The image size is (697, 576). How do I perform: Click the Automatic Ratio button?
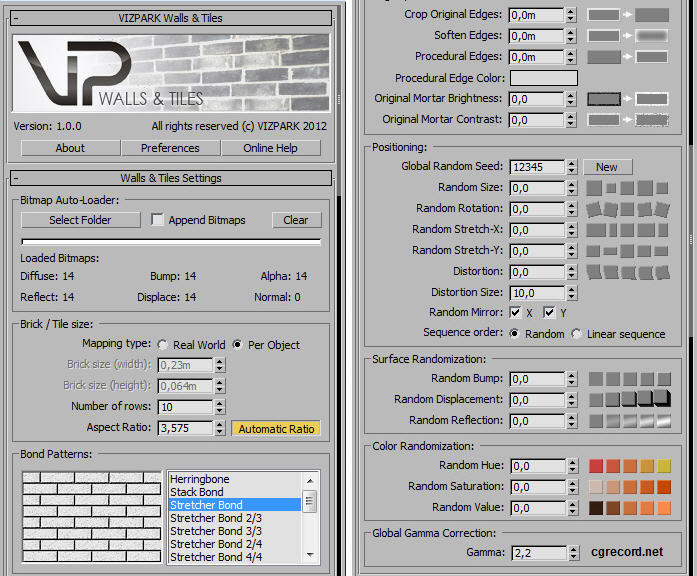(276, 428)
